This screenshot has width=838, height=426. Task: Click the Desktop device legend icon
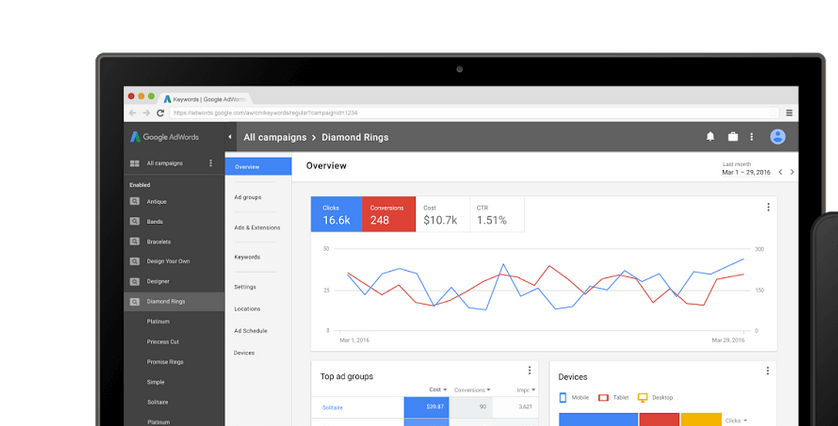[x=643, y=398]
